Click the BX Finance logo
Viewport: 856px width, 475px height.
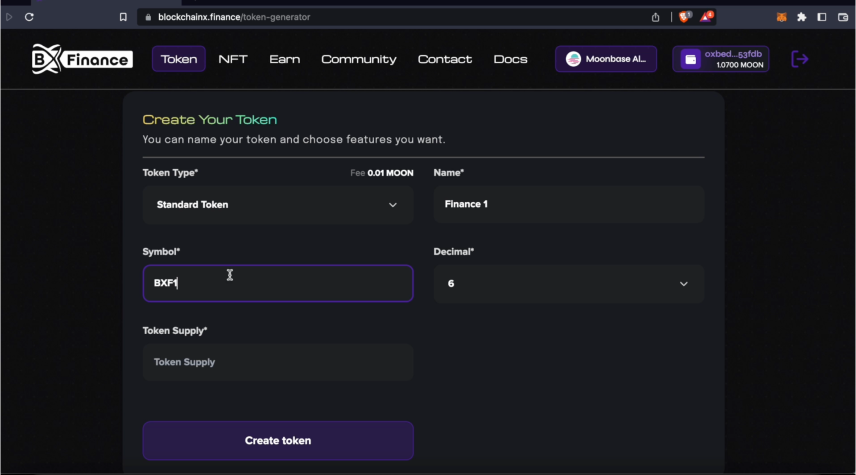(81, 59)
